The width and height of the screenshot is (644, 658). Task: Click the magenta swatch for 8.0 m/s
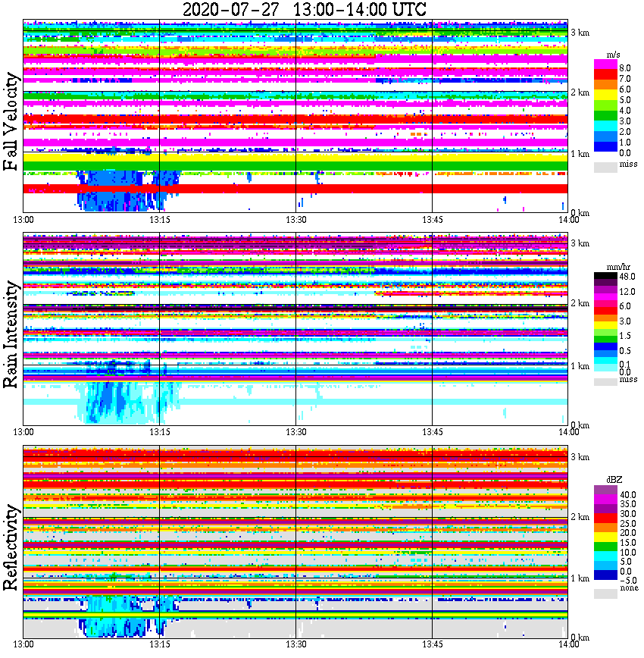tap(605, 64)
